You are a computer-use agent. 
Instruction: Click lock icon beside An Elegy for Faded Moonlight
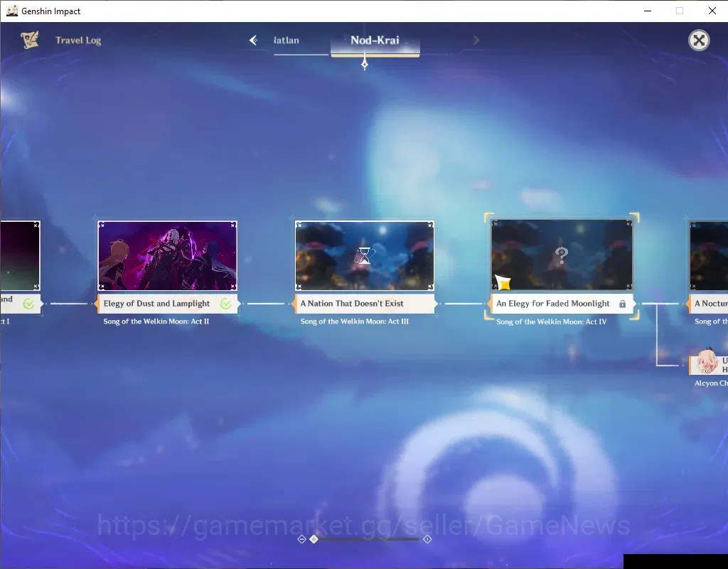(x=623, y=304)
